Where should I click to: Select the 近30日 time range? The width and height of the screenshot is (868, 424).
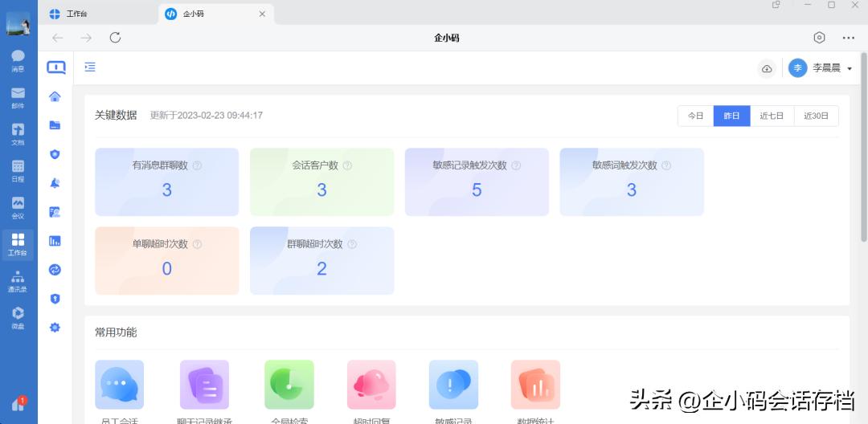817,116
